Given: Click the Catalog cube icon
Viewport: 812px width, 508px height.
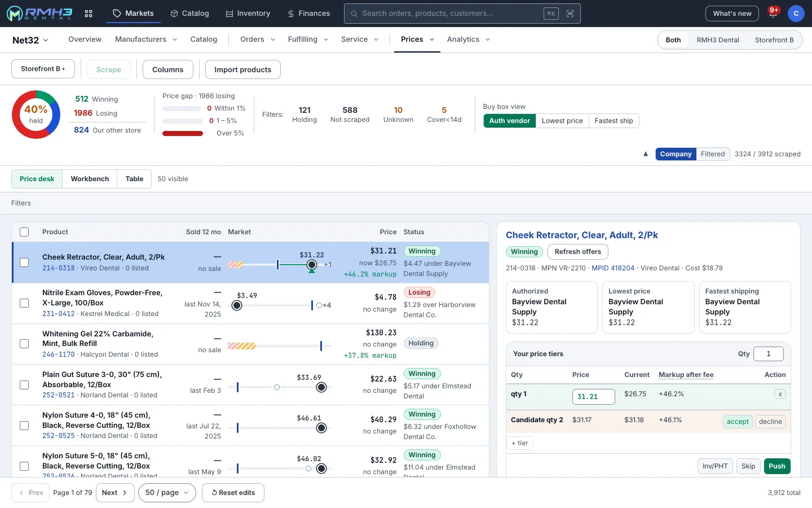Looking at the screenshot, I should (x=174, y=14).
